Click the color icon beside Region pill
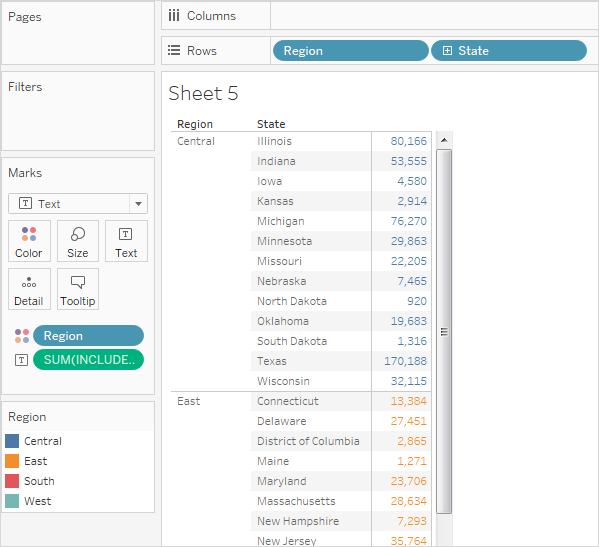This screenshot has width=599, height=547. pos(22,336)
